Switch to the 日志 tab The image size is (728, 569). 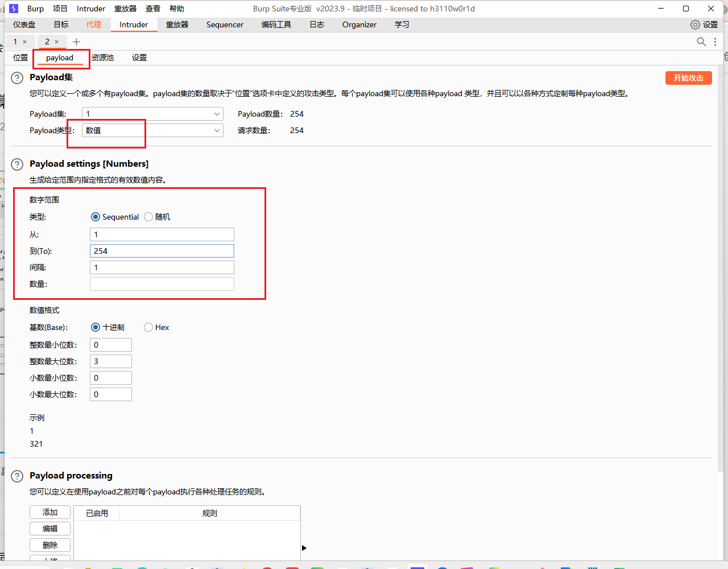[x=317, y=24]
